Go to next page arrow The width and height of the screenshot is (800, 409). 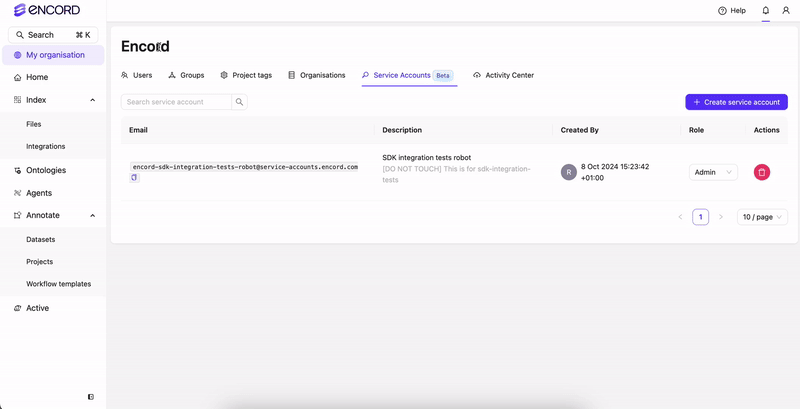[721, 217]
